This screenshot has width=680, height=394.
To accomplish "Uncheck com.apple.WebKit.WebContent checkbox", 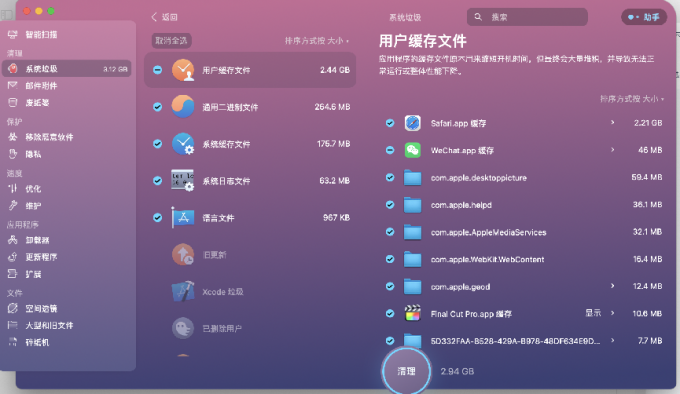I will (390, 259).
